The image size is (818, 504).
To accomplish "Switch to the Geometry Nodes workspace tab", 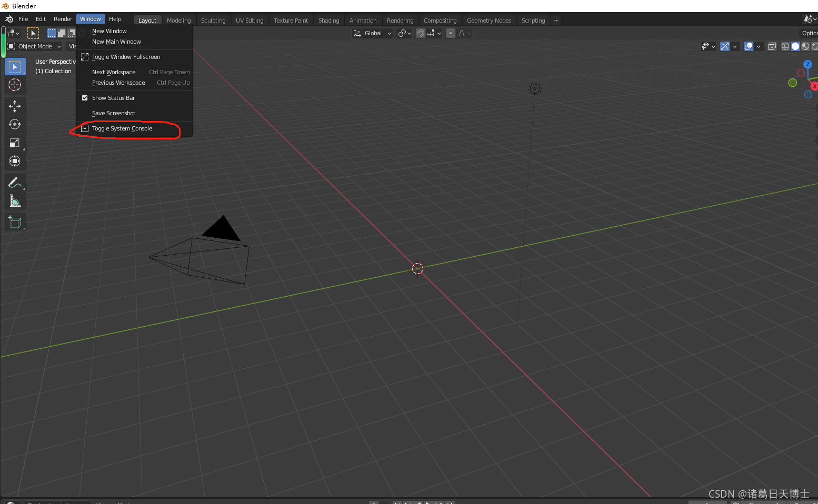I will (x=489, y=21).
